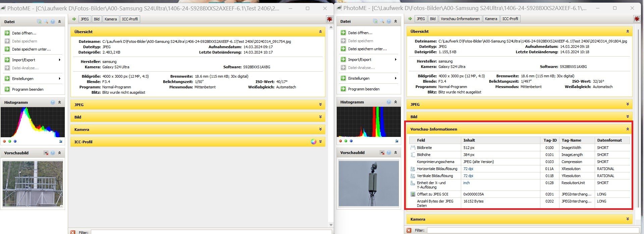Click the antenna preview thumbnail in right window

[x=369, y=183]
